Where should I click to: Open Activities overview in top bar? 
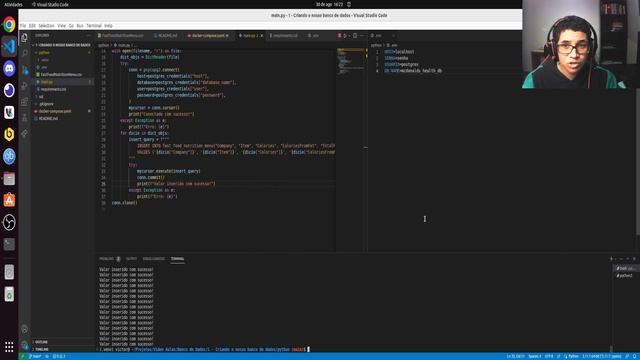coord(13,4)
